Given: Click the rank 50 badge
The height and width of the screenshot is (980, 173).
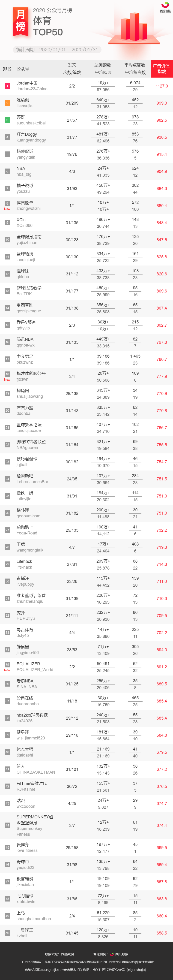Looking at the screenshot, I should coord(7,932).
